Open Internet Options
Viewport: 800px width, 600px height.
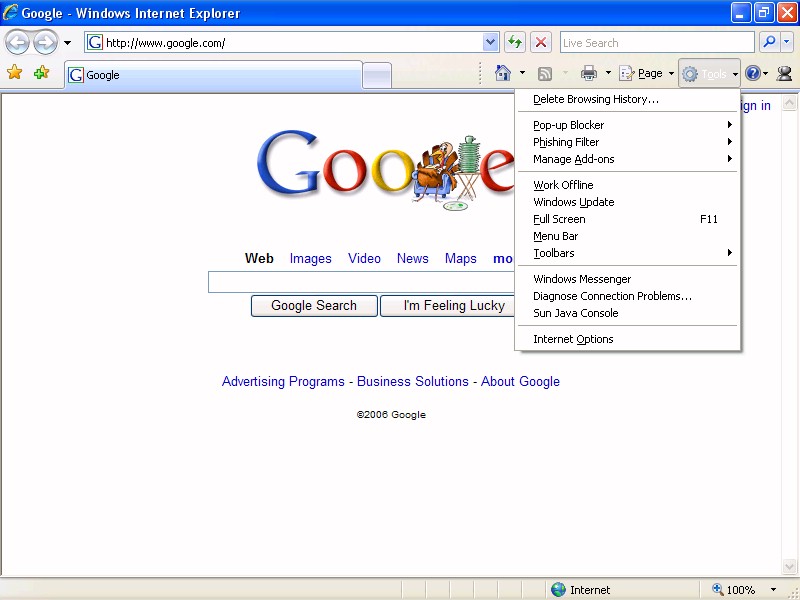coord(628,339)
